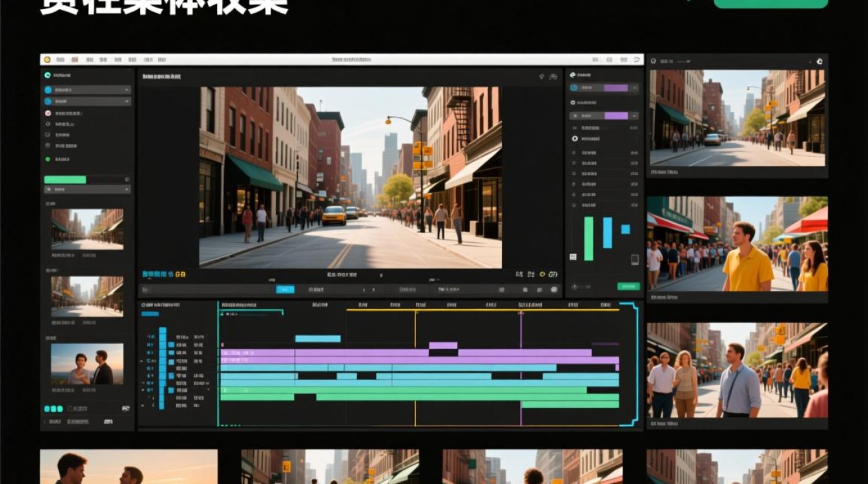Click the green button in the properties panel

click(x=628, y=286)
